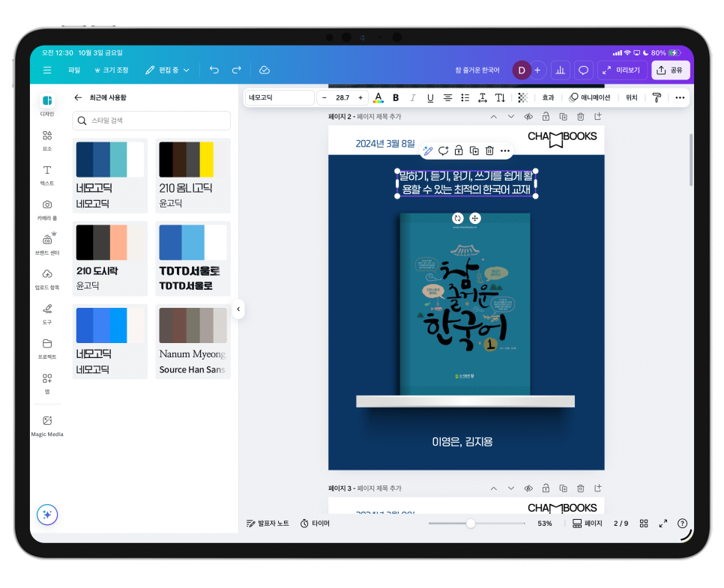
Task: Move page 2 up
Action: pyautogui.click(x=494, y=117)
